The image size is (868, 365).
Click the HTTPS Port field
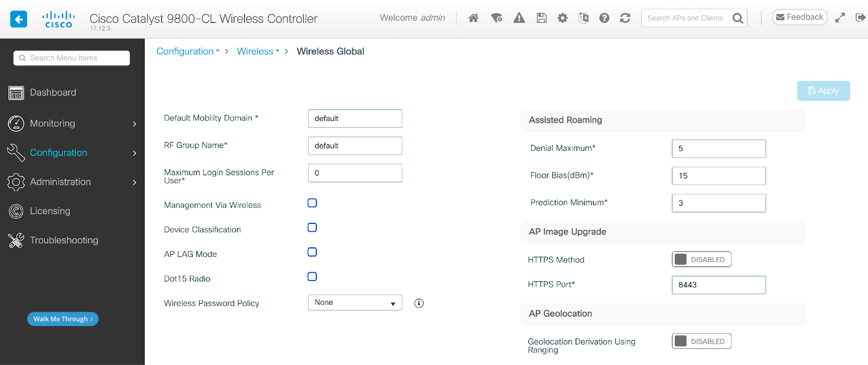719,285
